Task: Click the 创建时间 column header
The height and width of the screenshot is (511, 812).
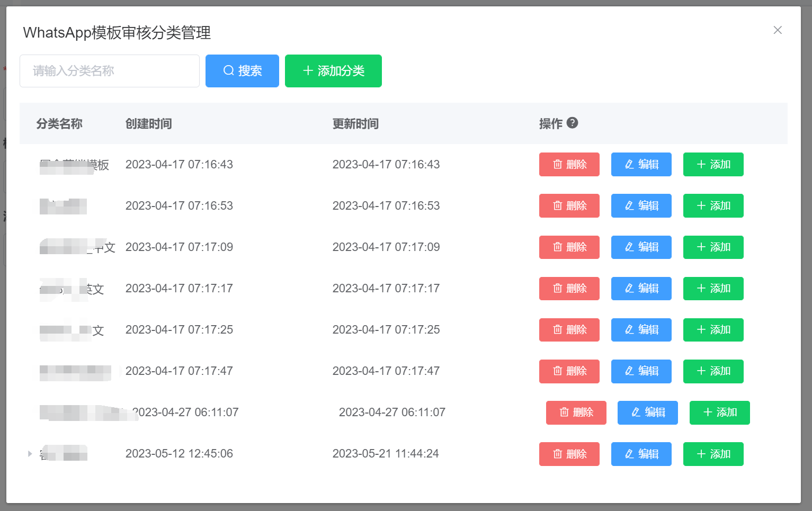Action: [149, 124]
